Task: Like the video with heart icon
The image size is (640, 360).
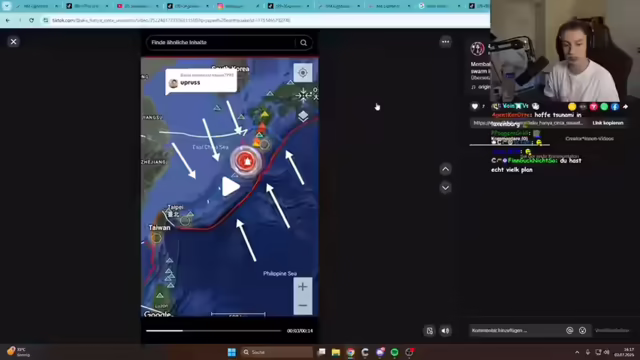Action: (x=474, y=107)
